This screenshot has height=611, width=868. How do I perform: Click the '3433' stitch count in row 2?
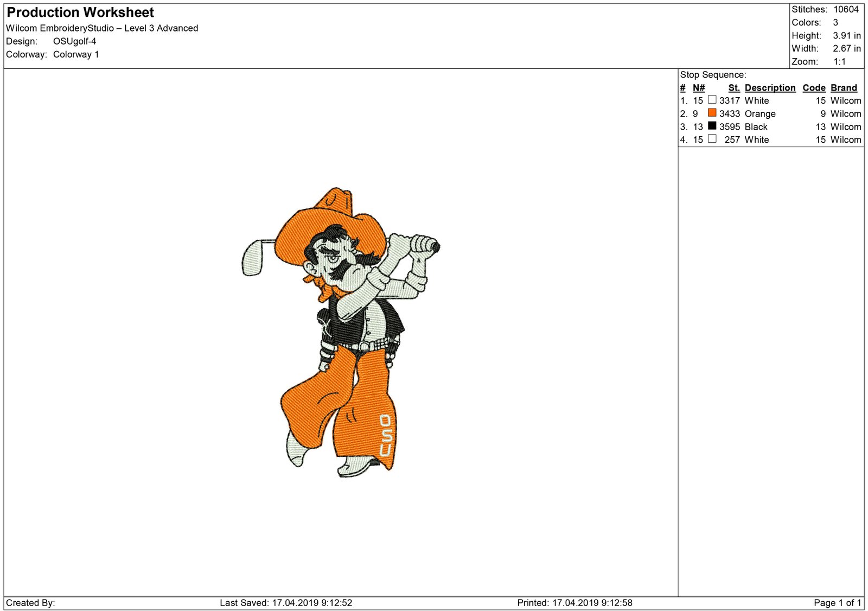point(730,114)
